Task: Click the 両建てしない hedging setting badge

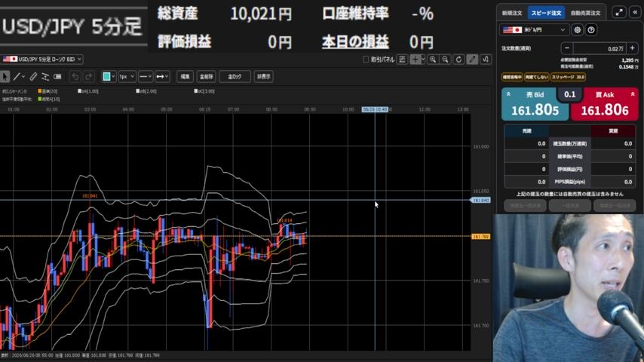Action: click(536, 77)
